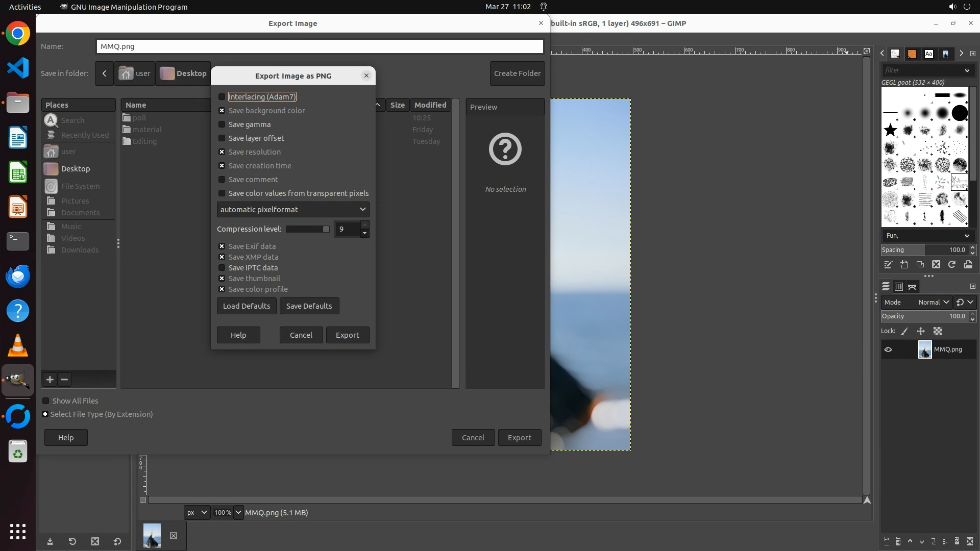The width and height of the screenshot is (980, 551).
Task: Click the duplicate brush icon
Action: click(x=920, y=265)
